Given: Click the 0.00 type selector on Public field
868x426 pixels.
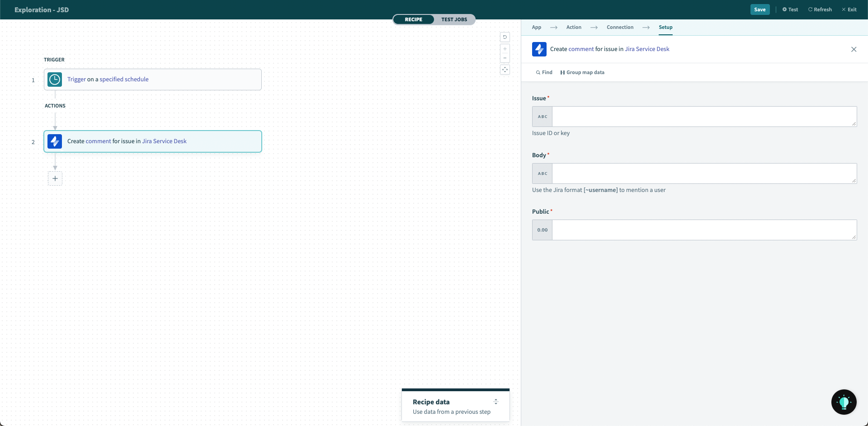Looking at the screenshot, I should tap(542, 229).
